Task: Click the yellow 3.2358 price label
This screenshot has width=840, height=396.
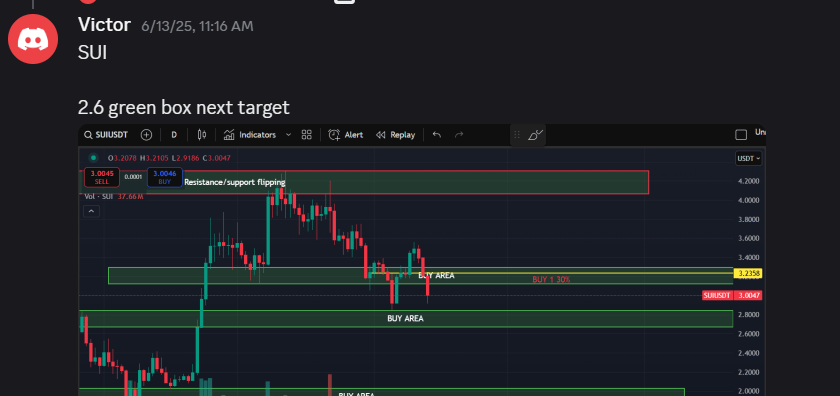Action: click(748, 274)
